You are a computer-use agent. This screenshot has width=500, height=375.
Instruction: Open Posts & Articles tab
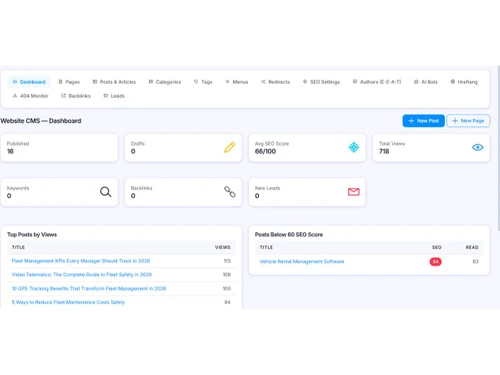click(114, 82)
